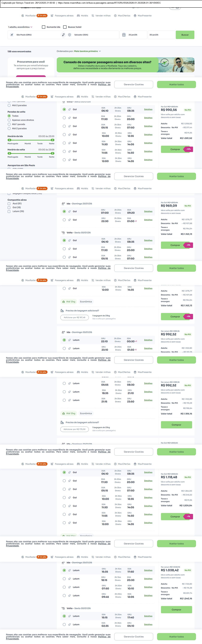Click the 30 jan/26 return date field

click(161, 35)
